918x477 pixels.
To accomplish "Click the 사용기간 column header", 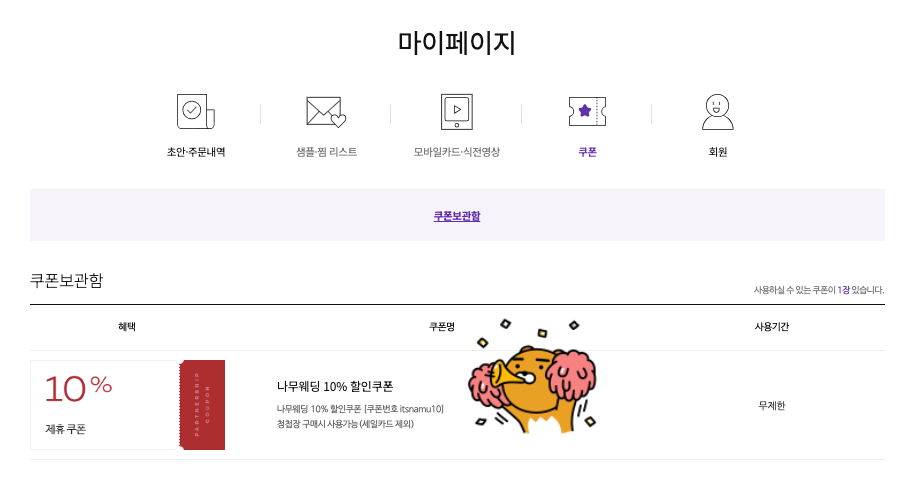I will click(x=772, y=327).
